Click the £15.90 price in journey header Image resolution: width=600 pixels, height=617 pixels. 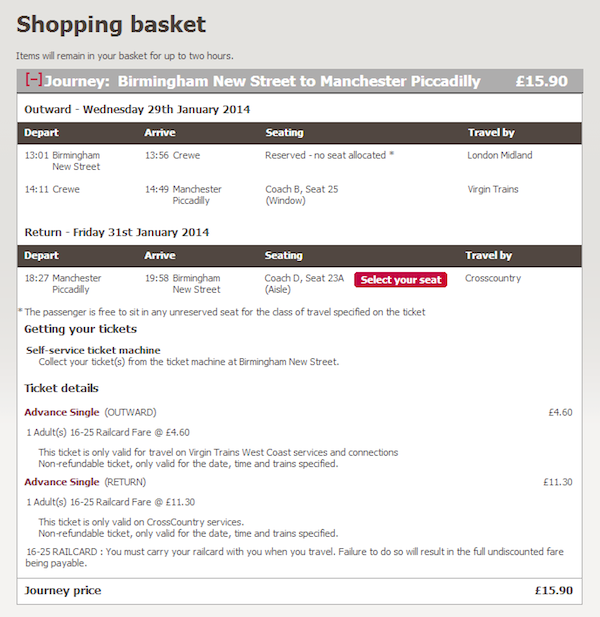(x=542, y=81)
